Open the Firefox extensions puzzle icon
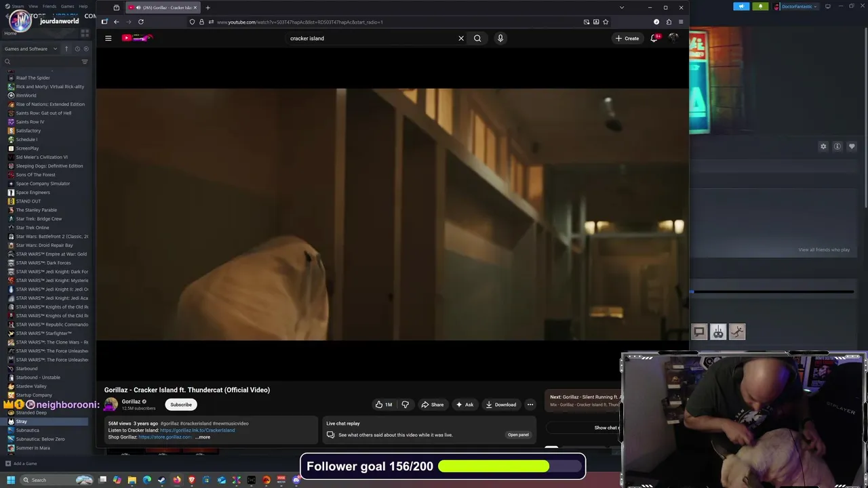The width and height of the screenshot is (868, 488). coord(669,22)
